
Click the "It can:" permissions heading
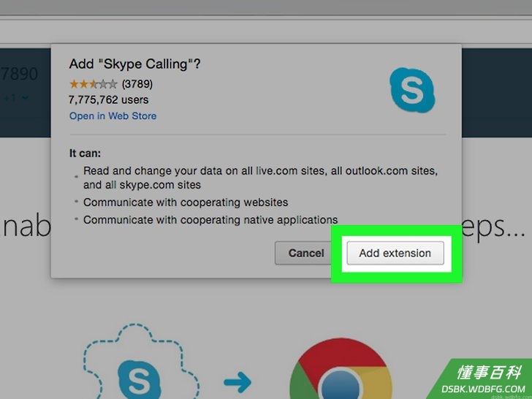[x=85, y=153]
